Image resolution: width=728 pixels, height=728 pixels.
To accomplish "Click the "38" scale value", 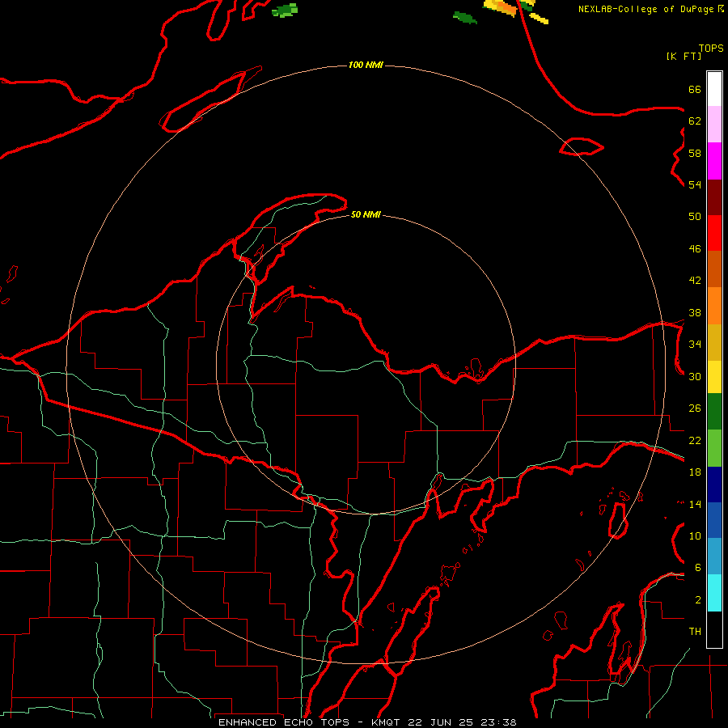I will (695, 313).
